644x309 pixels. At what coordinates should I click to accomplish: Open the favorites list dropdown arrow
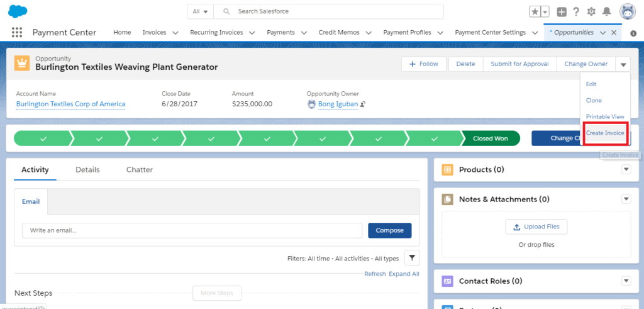pos(545,12)
